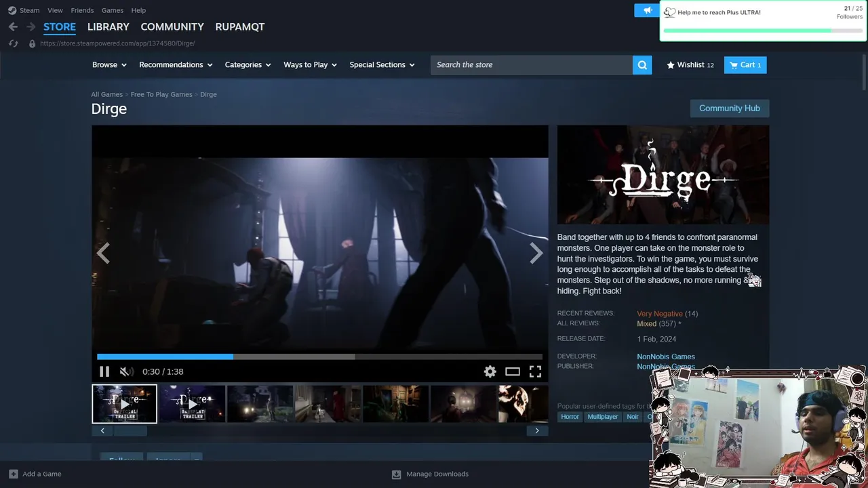Viewport: 868px width, 488px height.
Task: Open the Help menu
Action: 138,10
